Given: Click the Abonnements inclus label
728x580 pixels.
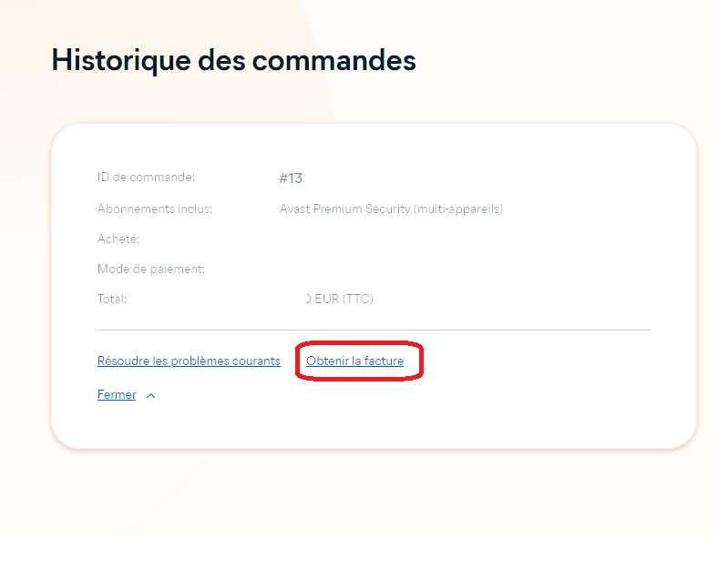Looking at the screenshot, I should 154,209.
